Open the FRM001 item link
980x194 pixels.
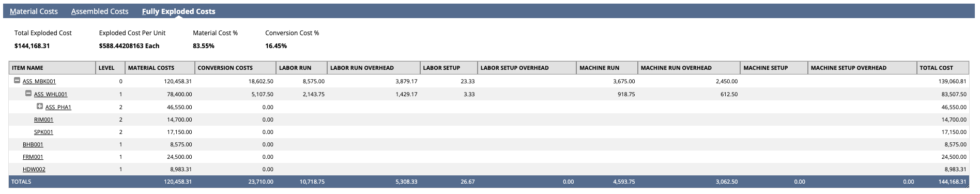(x=33, y=157)
